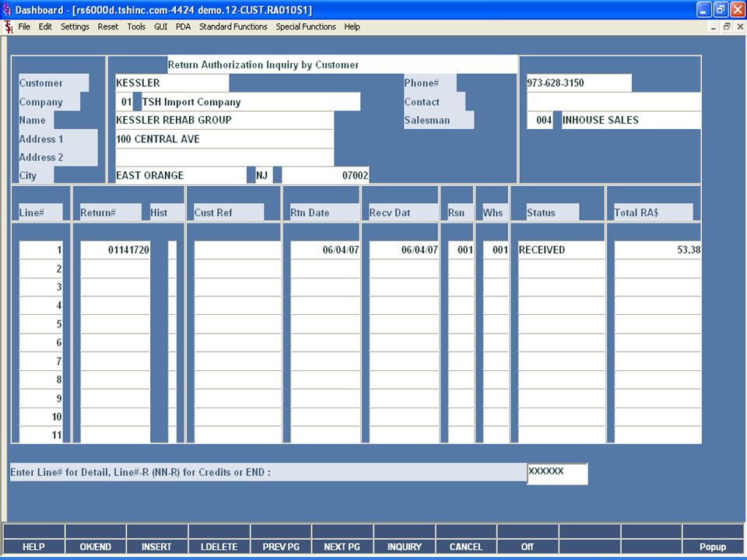
Task: Click the Rsn value 001 in line 1
Action: point(461,250)
